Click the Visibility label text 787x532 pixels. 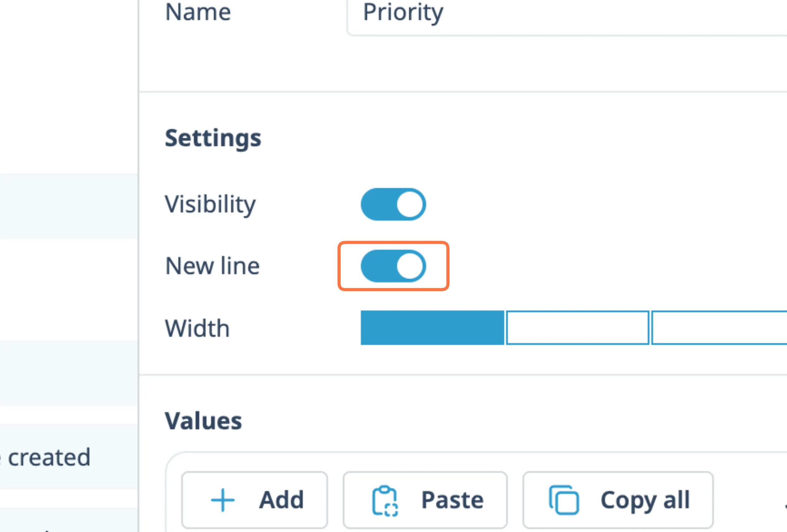coord(210,204)
